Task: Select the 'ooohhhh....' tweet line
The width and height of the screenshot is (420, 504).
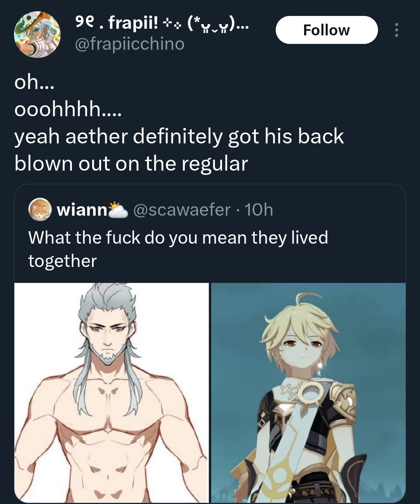Action: [x=68, y=110]
